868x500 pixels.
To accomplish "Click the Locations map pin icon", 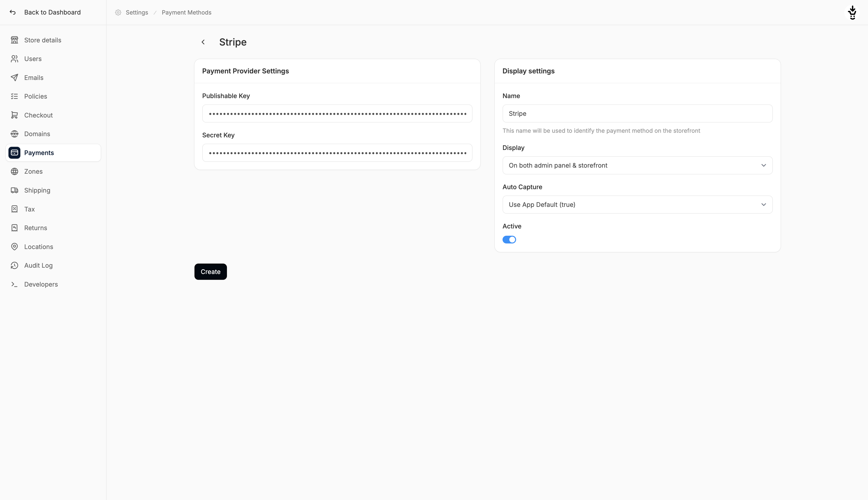I will pyautogui.click(x=15, y=247).
